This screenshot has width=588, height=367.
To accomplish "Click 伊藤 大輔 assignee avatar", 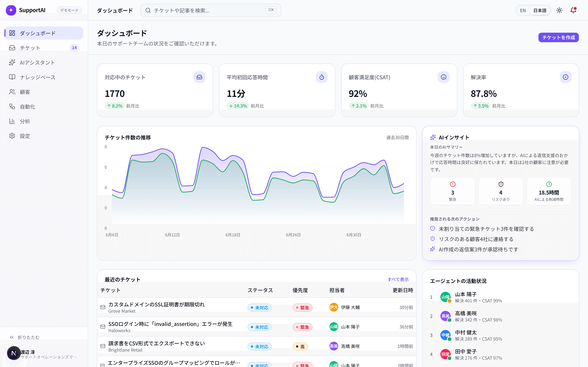I will tap(334, 307).
